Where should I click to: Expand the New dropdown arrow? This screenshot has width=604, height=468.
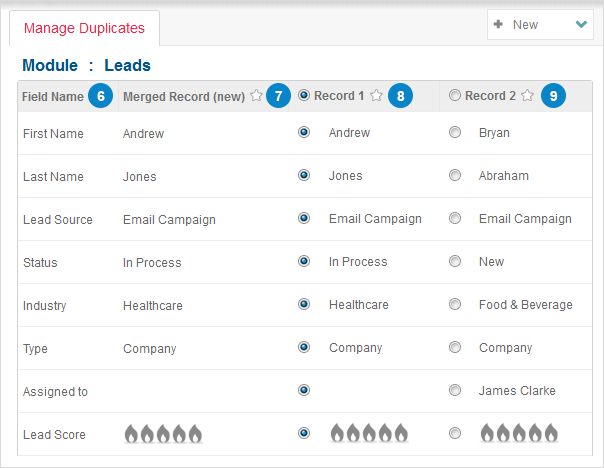coord(581,24)
